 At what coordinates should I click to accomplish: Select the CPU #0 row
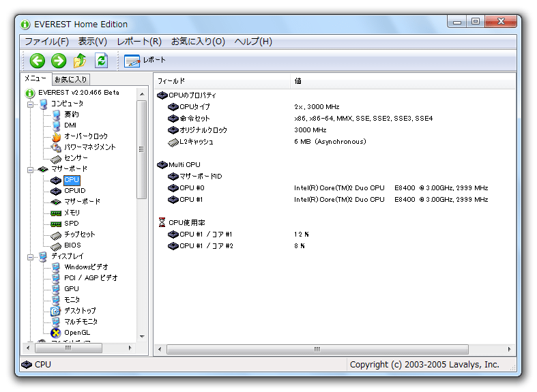point(334,187)
